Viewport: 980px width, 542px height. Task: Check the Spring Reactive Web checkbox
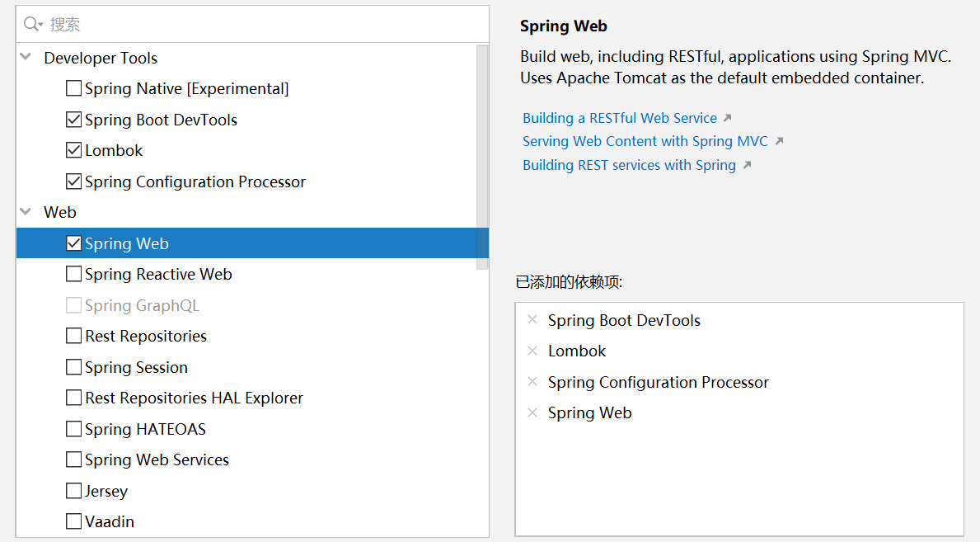[73, 274]
